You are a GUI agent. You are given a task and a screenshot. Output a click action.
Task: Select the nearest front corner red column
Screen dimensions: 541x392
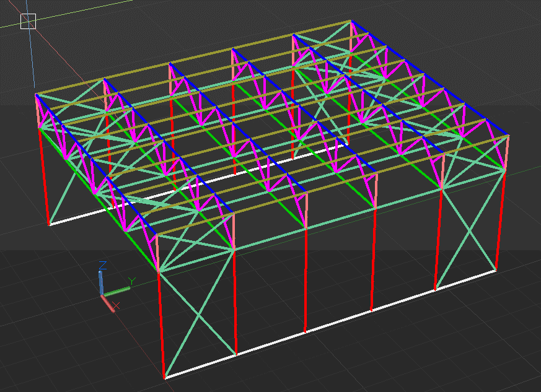pyautogui.click(x=162, y=324)
